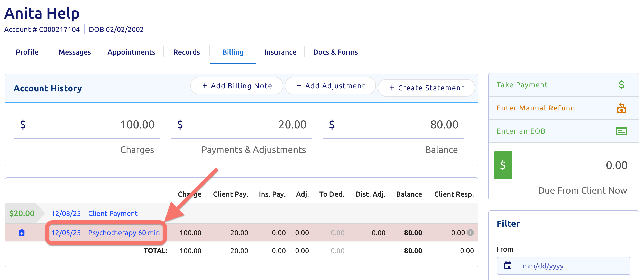Click the green dollar sign box
This screenshot has height=280, width=644.
coord(503,165)
